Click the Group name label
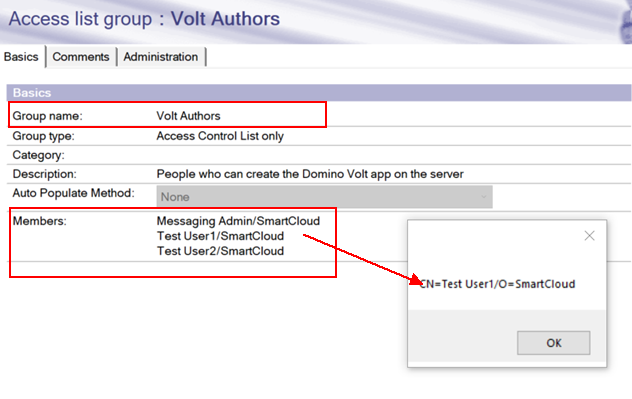632x399 pixels. click(x=47, y=116)
